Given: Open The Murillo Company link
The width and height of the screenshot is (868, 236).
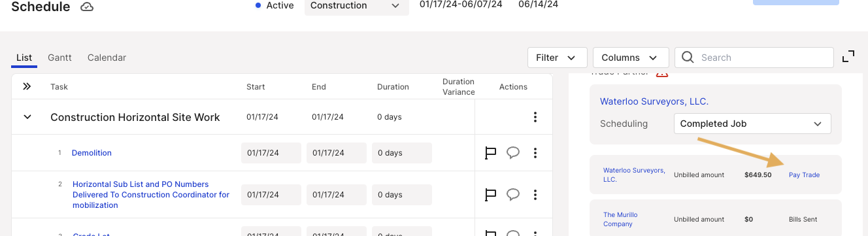Looking at the screenshot, I should point(620,219).
